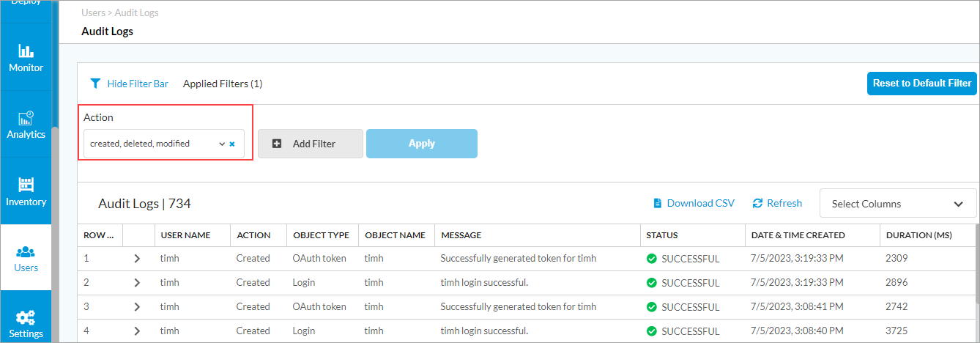
Task: Click the Add Filter button
Action: [x=311, y=144]
